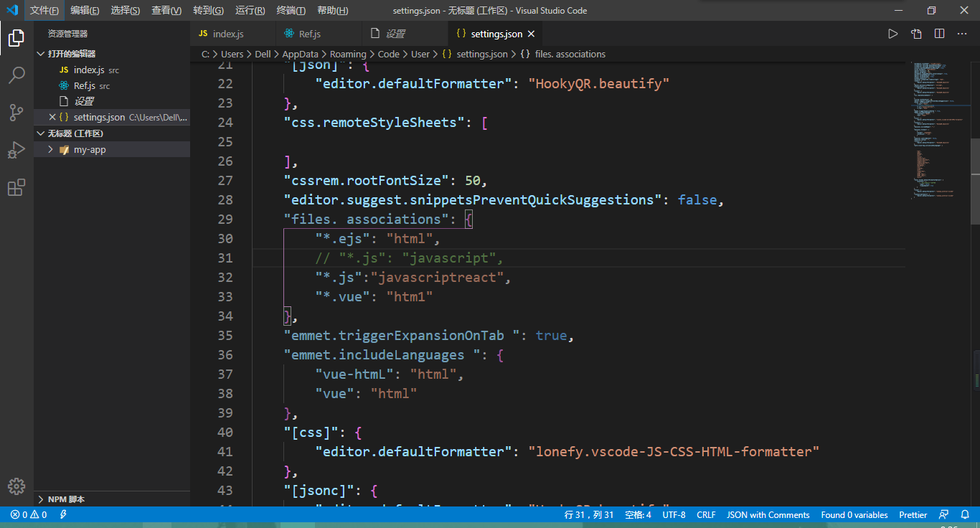
Task: Click the AppData breadcrumb segment
Action: [x=300, y=54]
